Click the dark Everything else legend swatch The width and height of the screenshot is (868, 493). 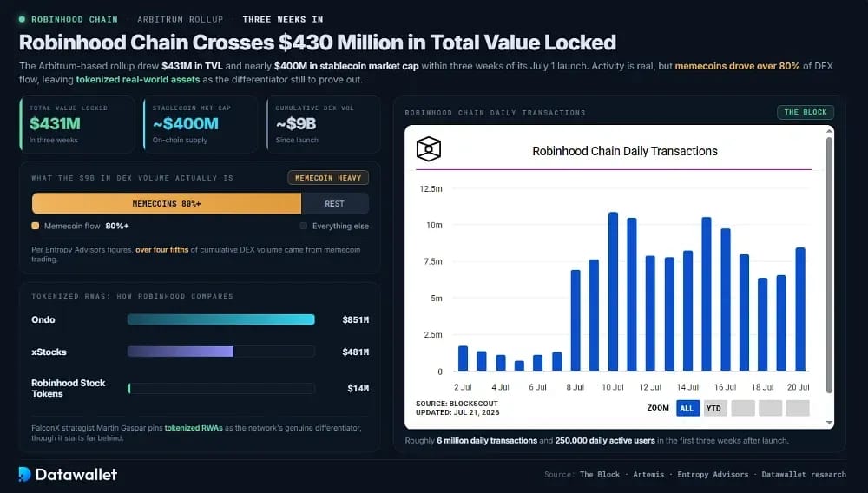tap(303, 226)
